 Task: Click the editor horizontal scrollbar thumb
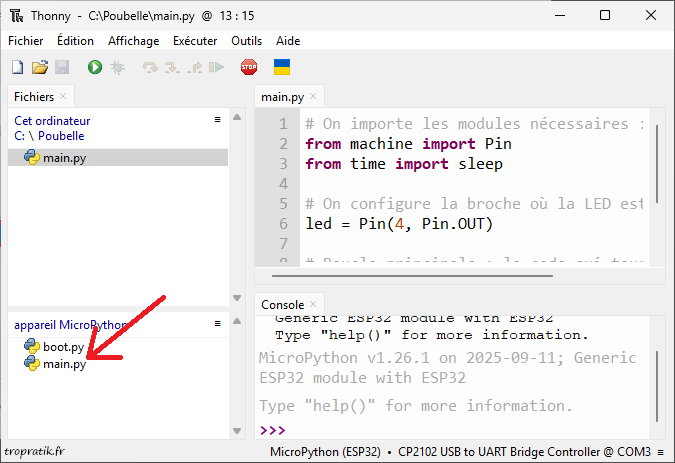coord(412,276)
